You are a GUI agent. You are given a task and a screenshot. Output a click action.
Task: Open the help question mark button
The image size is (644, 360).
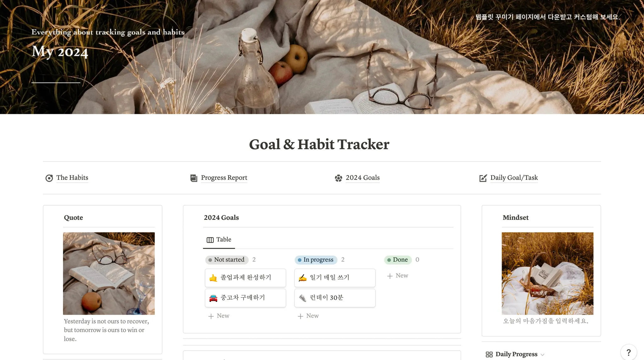coord(629,352)
